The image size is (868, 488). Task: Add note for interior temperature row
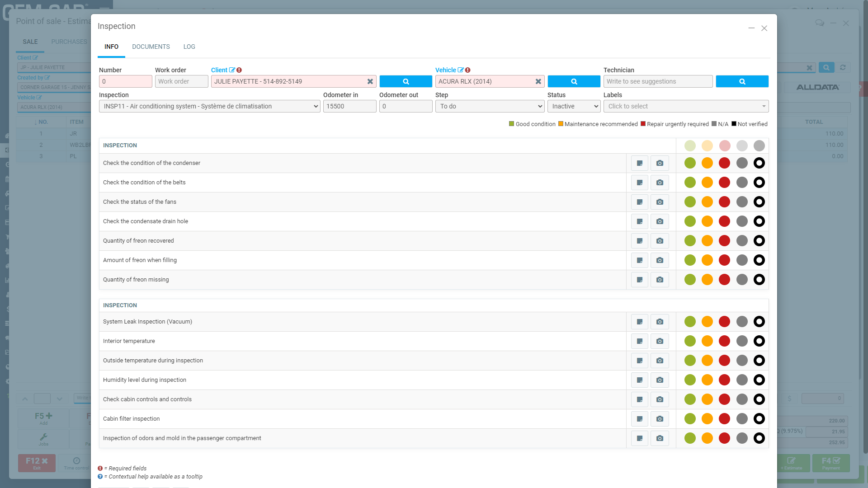pyautogui.click(x=640, y=341)
